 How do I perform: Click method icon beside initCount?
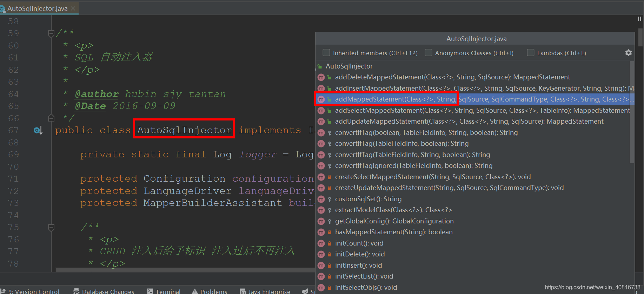coord(321,243)
